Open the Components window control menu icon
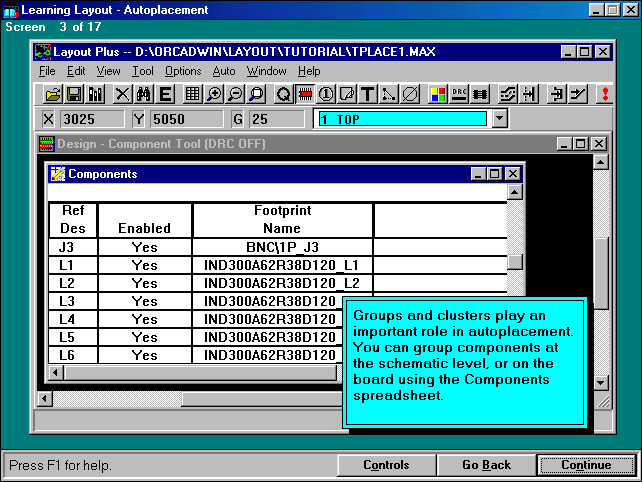This screenshot has width=642, height=482. pyautogui.click(x=58, y=174)
